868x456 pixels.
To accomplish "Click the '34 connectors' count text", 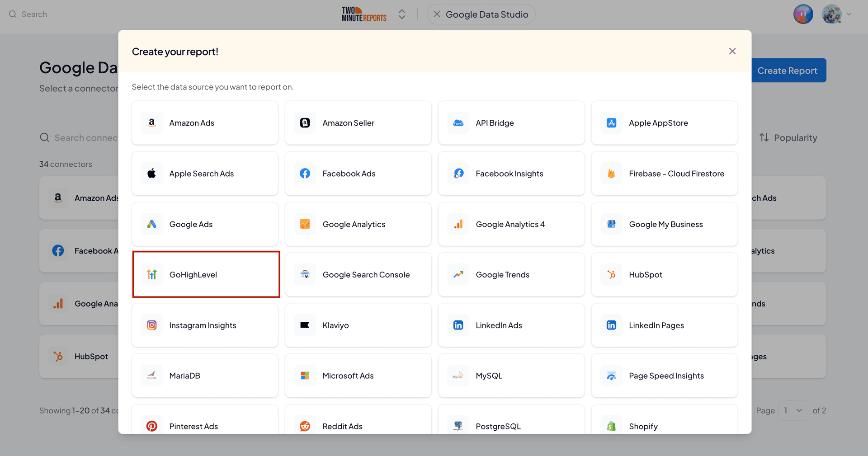I will (66, 164).
